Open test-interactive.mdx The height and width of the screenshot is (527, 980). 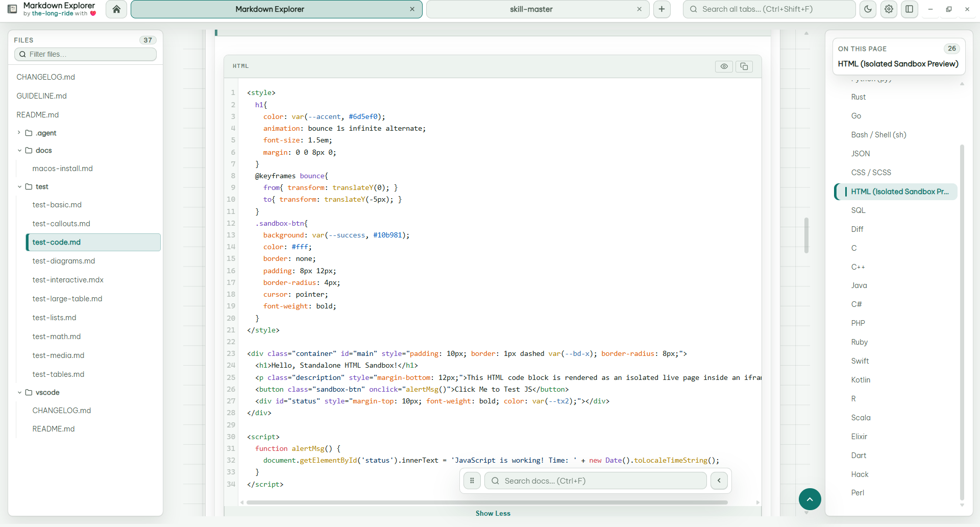[x=68, y=280]
